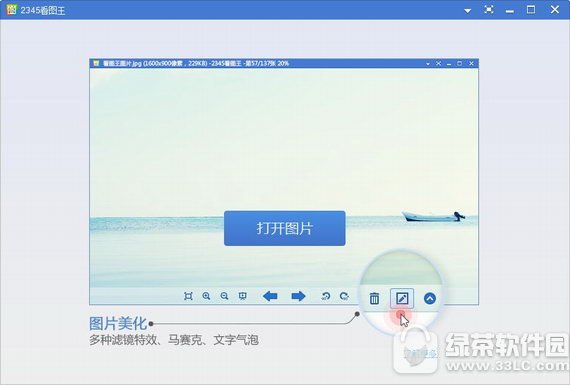
Task: Go to next image with right arrow
Action: tap(298, 296)
